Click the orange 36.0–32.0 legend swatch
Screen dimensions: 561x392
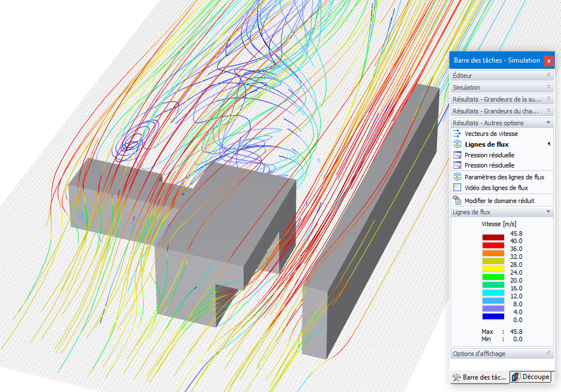(493, 253)
